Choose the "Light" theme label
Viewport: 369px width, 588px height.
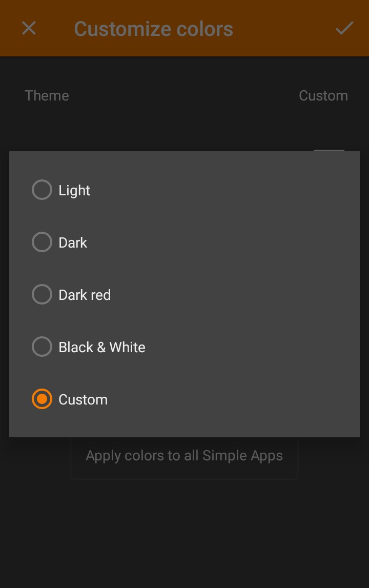click(x=74, y=190)
